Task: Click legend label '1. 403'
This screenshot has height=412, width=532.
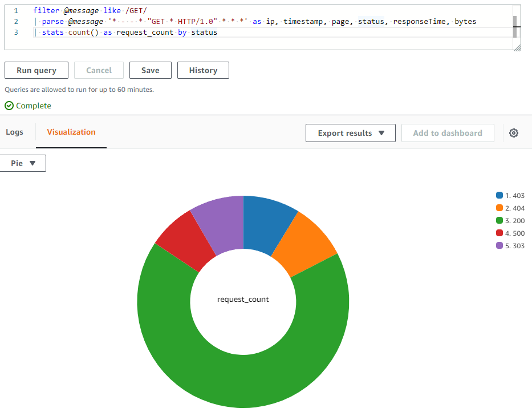Action: (515, 196)
